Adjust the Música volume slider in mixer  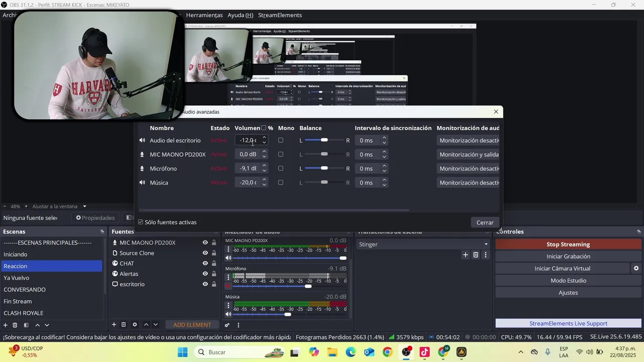(288, 314)
